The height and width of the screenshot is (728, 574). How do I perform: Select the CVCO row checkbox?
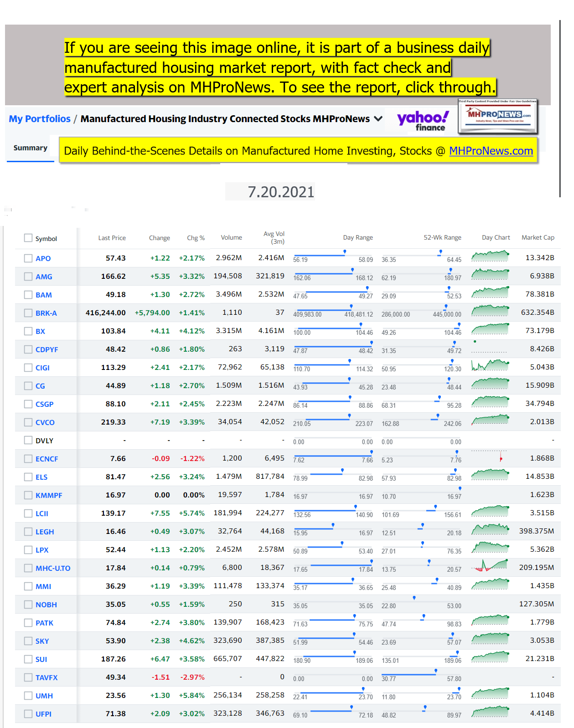pos(28,422)
